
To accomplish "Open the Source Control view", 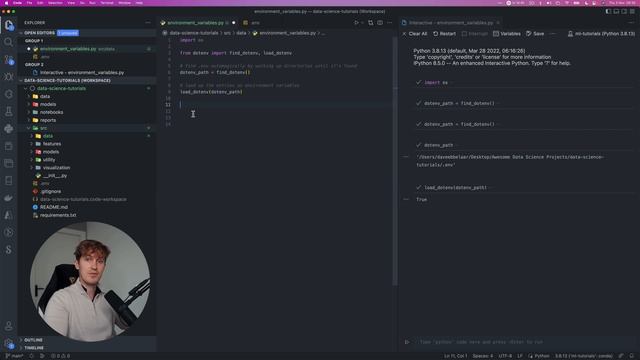I will click(x=9, y=60).
